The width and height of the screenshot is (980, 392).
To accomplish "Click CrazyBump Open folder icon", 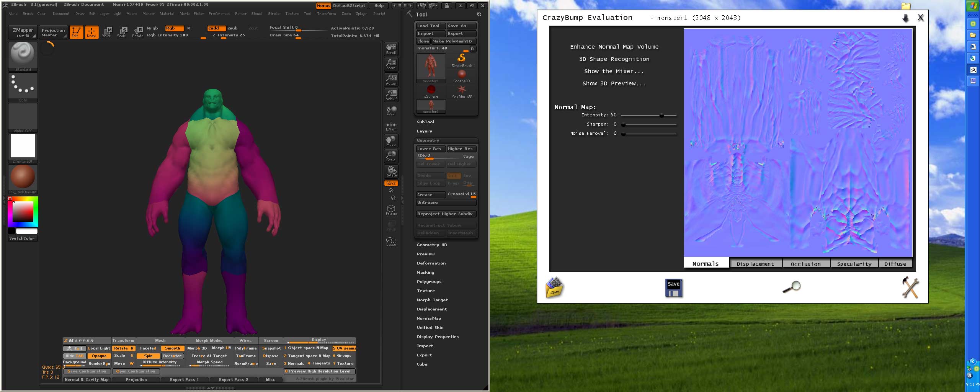I will pyautogui.click(x=554, y=287).
